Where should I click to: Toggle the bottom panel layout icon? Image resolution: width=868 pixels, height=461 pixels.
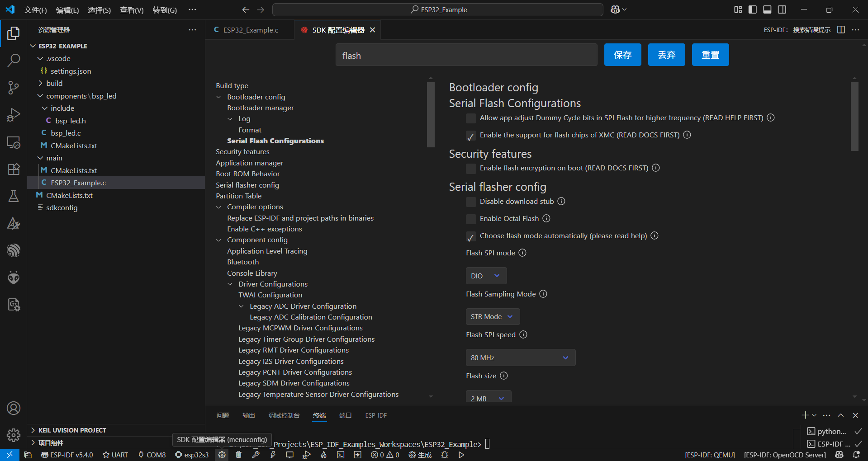[767, 9]
